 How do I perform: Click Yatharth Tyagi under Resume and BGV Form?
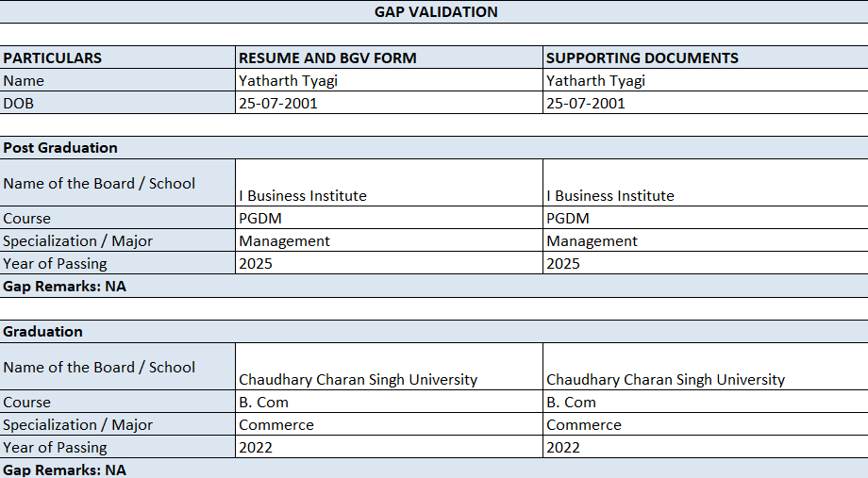[289, 81]
